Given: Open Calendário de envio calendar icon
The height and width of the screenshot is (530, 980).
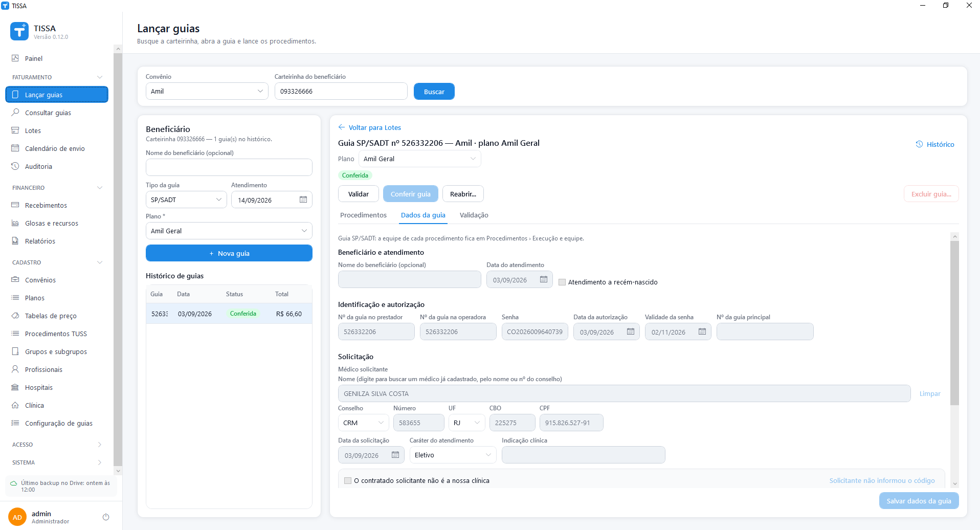Looking at the screenshot, I should pos(15,148).
